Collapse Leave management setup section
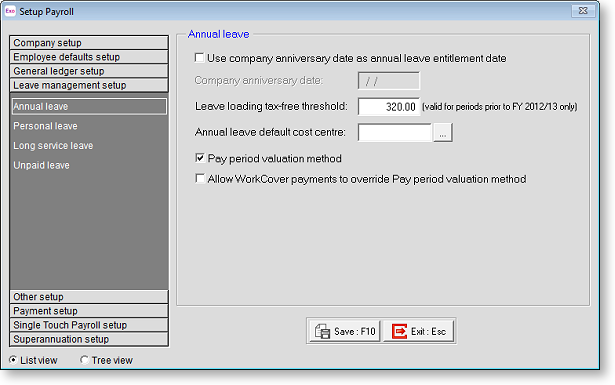This screenshot has height=385, width=615. click(89, 85)
